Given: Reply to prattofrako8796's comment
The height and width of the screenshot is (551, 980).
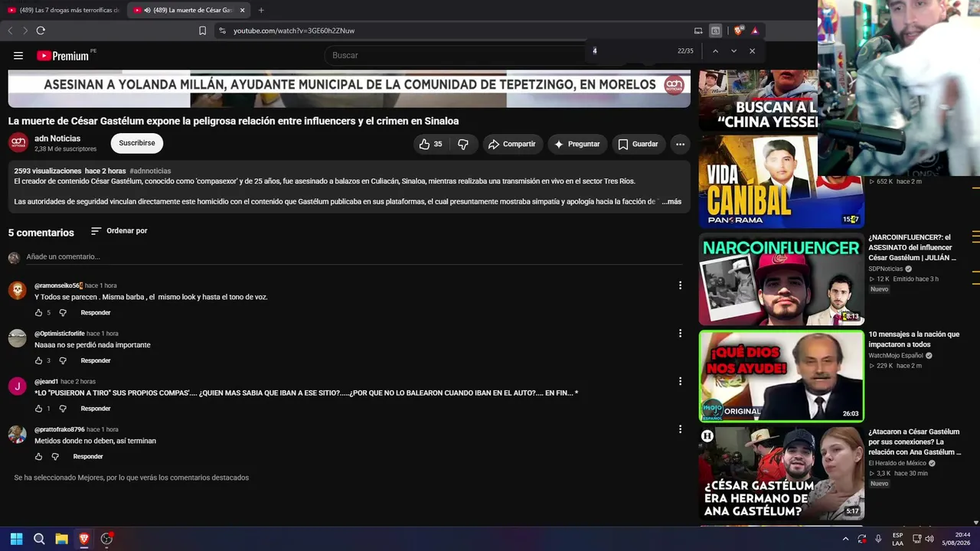Looking at the screenshot, I should (88, 457).
